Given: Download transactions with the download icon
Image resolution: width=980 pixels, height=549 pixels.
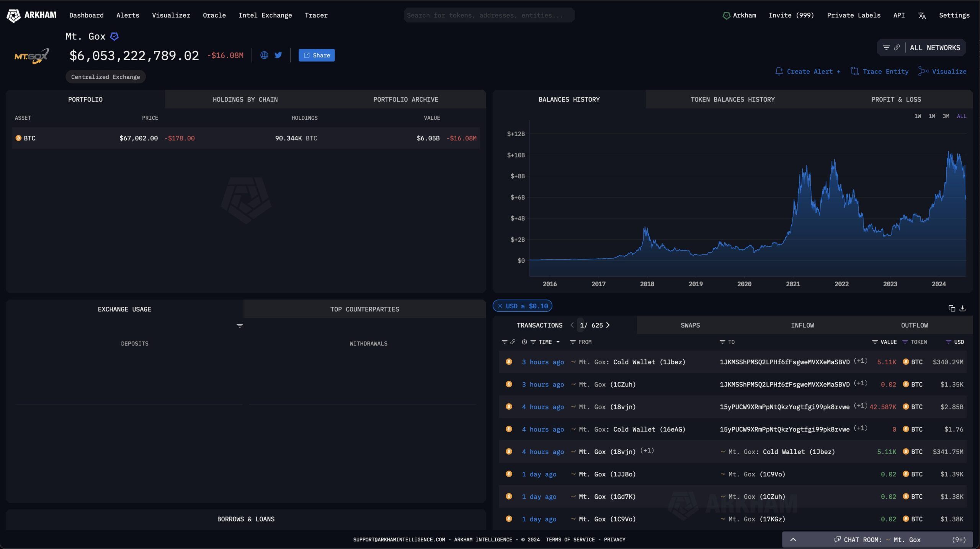Looking at the screenshot, I should click(x=962, y=308).
